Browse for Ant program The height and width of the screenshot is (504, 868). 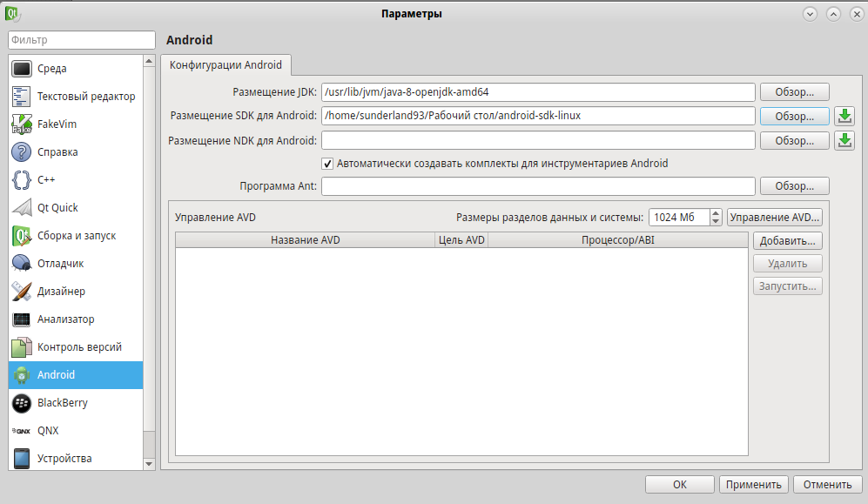794,186
